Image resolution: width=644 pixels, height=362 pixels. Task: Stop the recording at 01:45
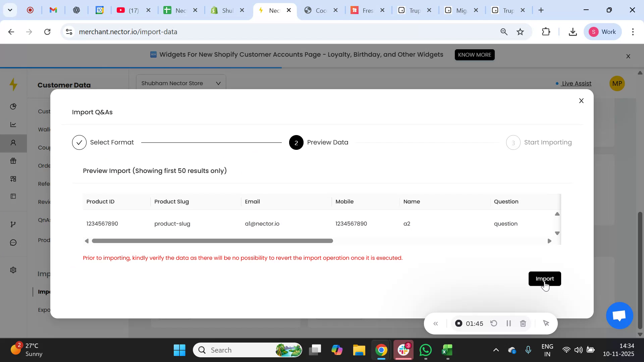[459, 323]
